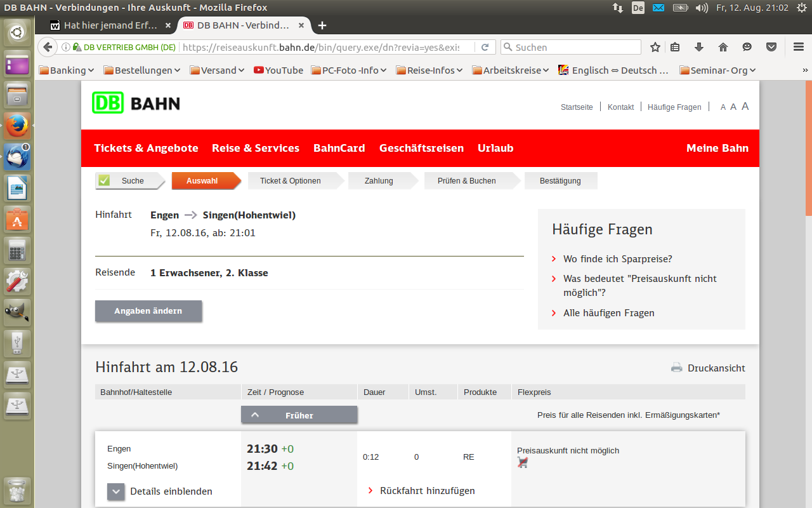Open Ubuntu Software Center launcher icon
812x508 pixels.
(17, 219)
